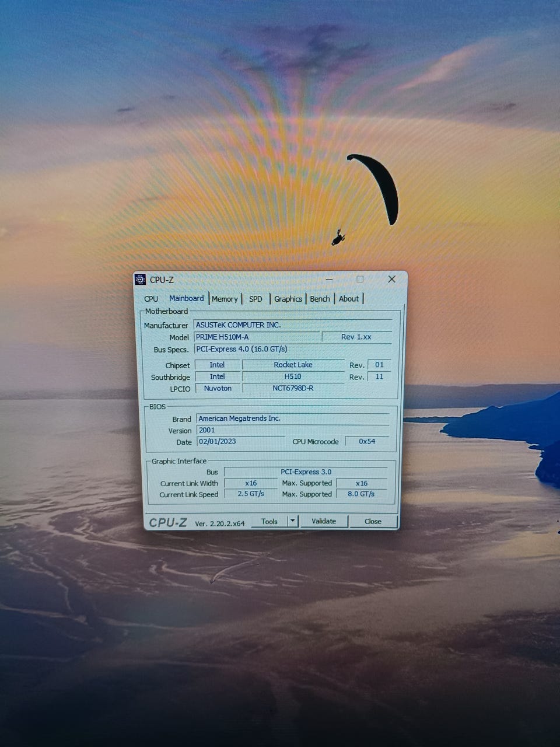Image resolution: width=560 pixels, height=747 pixels.
Task: Click the Close button at bottom
Action: pyautogui.click(x=373, y=521)
